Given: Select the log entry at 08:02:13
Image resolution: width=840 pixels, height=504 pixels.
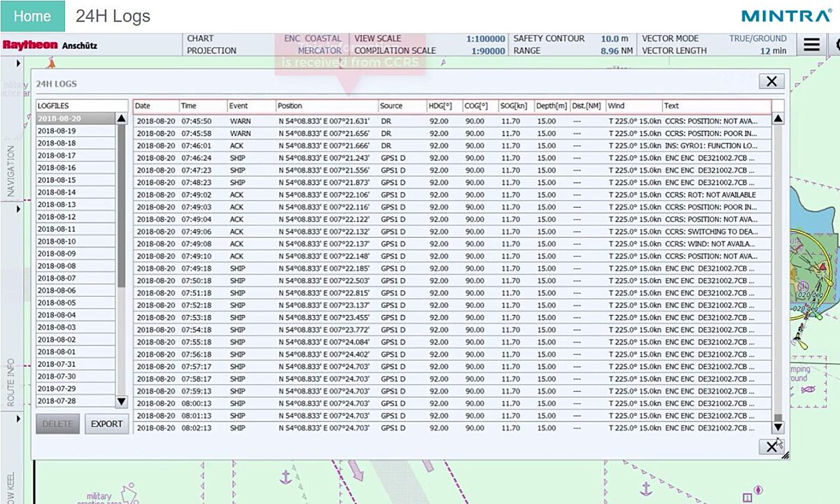Looking at the screenshot, I should tap(453, 428).
